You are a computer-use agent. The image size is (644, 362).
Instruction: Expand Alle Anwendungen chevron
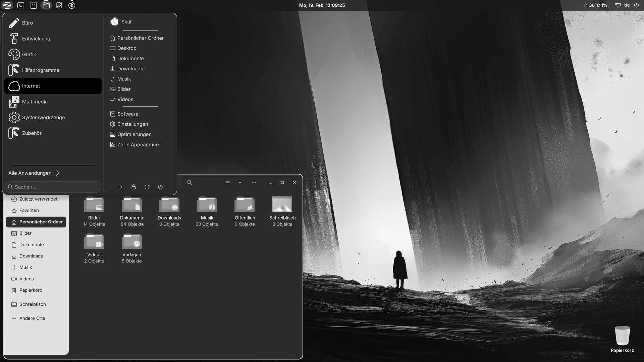[58, 173]
